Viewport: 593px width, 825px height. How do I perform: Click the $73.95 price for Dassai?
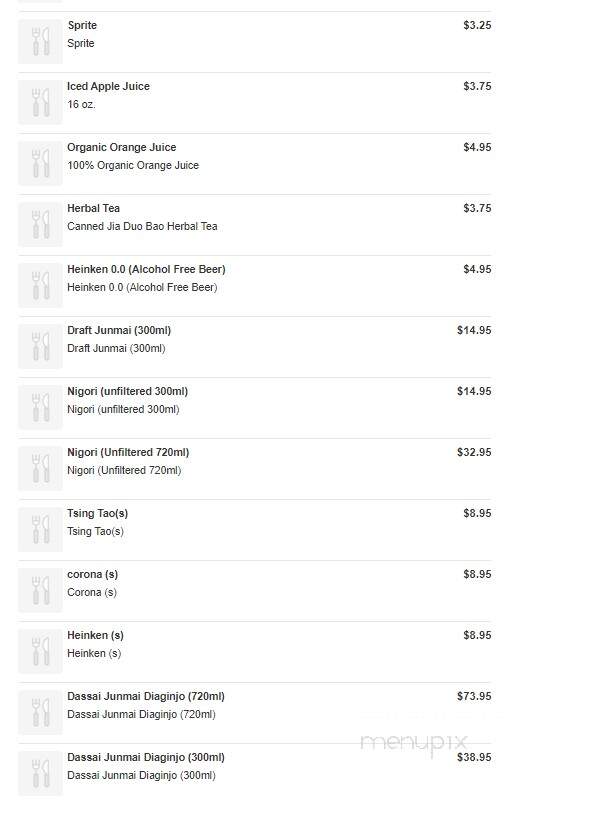474,696
